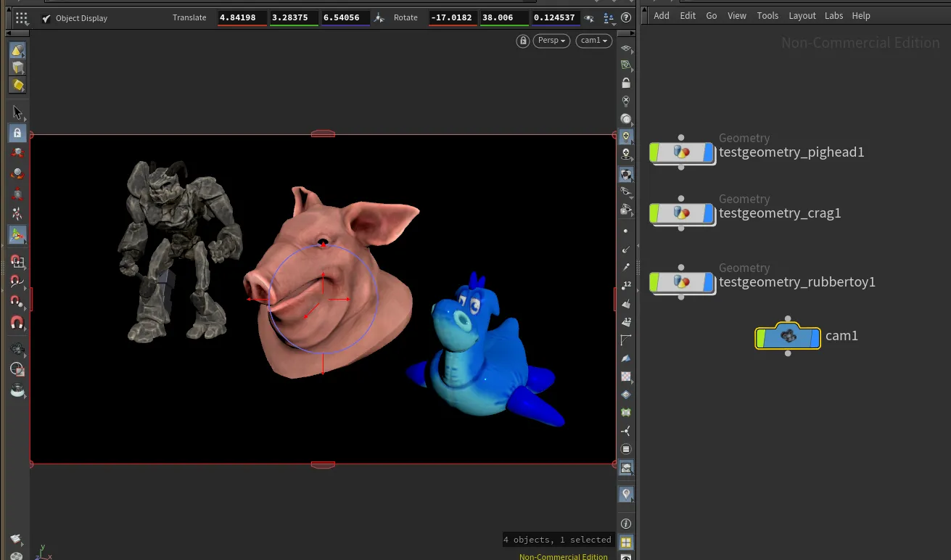
Task: Toggle the viewport camera lock icon
Action: pyautogui.click(x=522, y=41)
